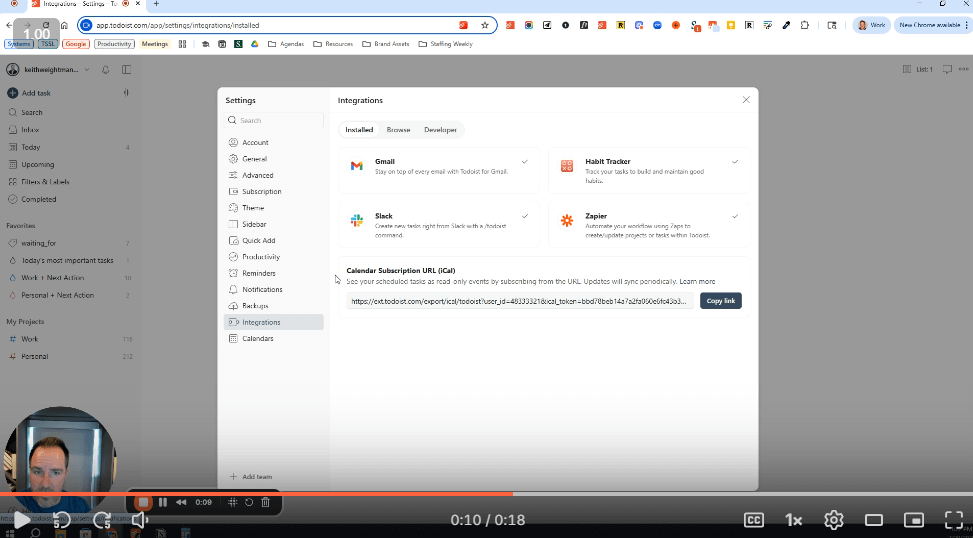Click the calendar subscription URL field
Viewport: 973px width, 538px height.
520,301
